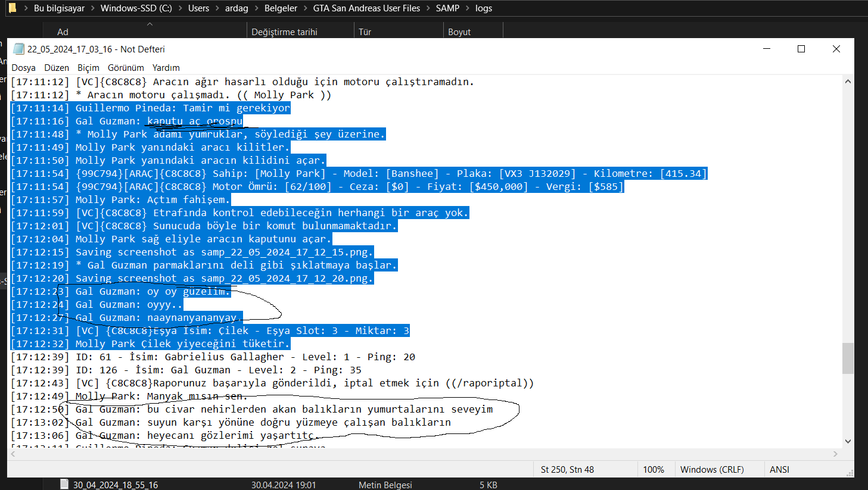The height and width of the screenshot is (490, 868).
Task: Click line 'Aracın motoru çalışmadı. (( Molly Park ))'
Action: [171, 95]
